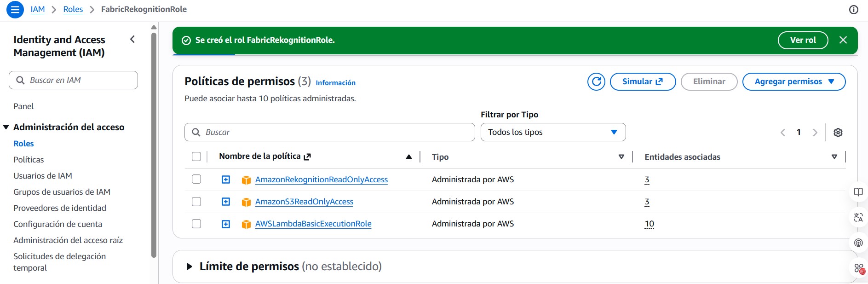Open Proveedores de identidad in sidebar

[60, 208]
